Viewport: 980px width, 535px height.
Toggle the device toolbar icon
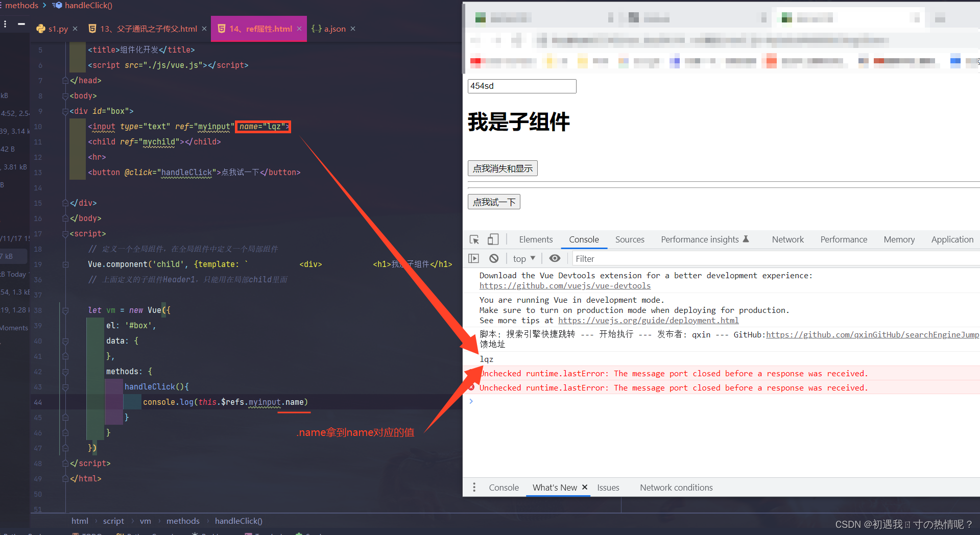point(493,239)
